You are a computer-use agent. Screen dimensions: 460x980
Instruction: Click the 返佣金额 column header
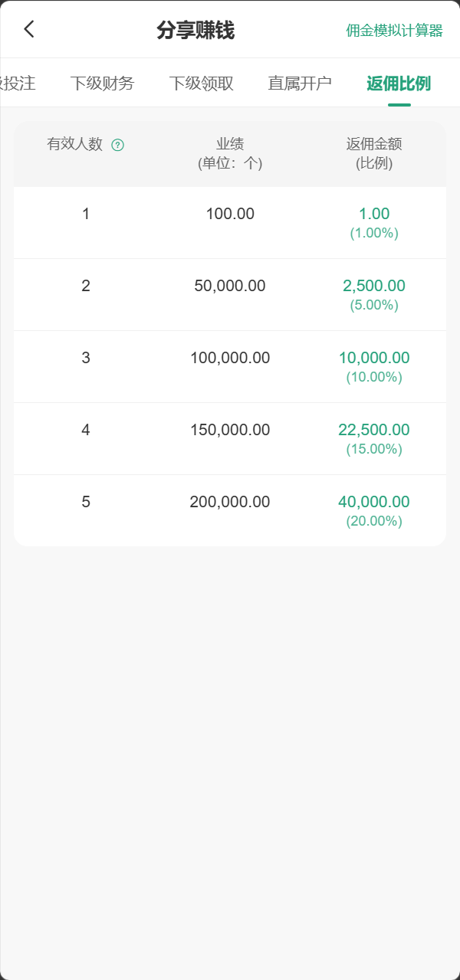point(374,153)
